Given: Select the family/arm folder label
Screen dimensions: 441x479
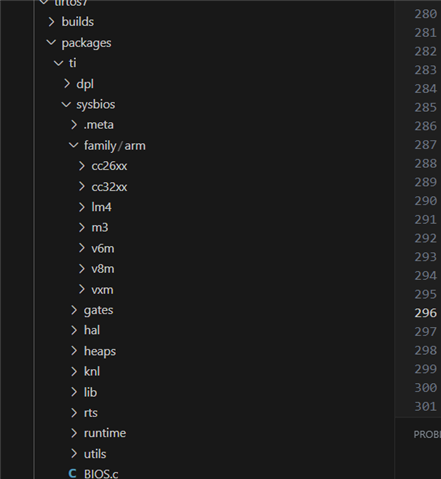Looking at the screenshot, I should coord(115,146).
